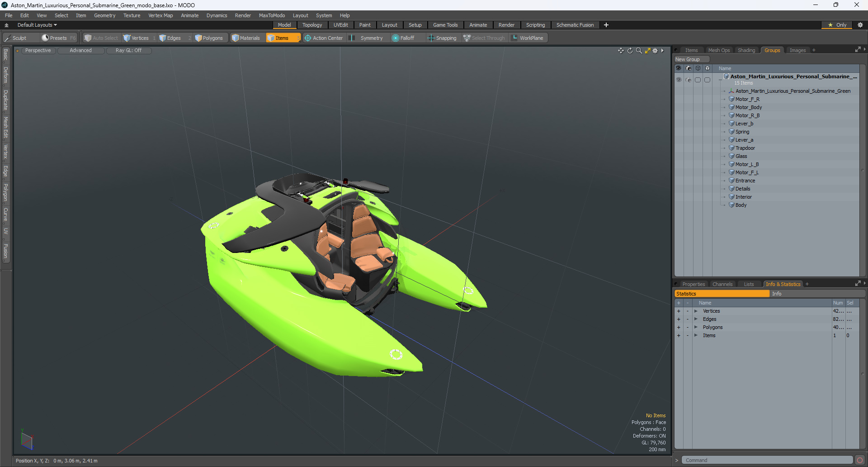The image size is (868, 467).
Task: Click the plus on the Items statistics row
Action: [679, 335]
